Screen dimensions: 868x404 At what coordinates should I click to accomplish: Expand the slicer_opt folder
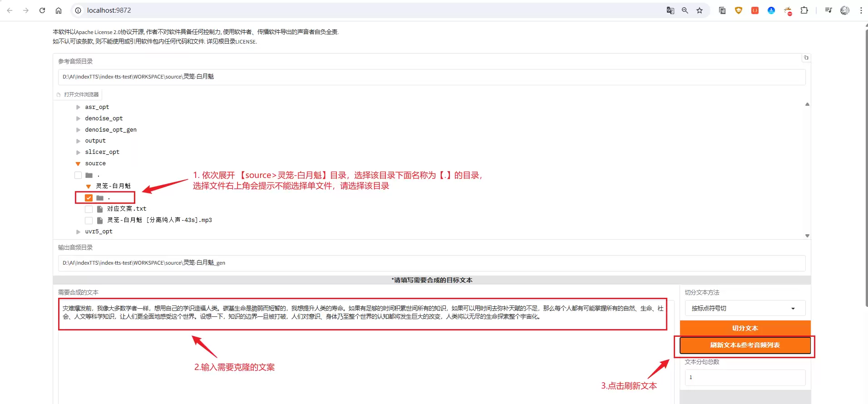pyautogui.click(x=78, y=153)
